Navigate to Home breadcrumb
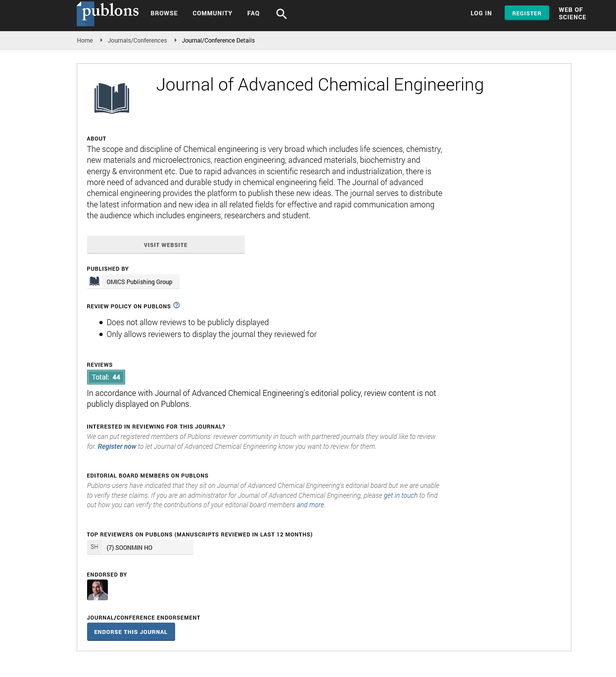The height and width of the screenshot is (677, 616). click(85, 41)
